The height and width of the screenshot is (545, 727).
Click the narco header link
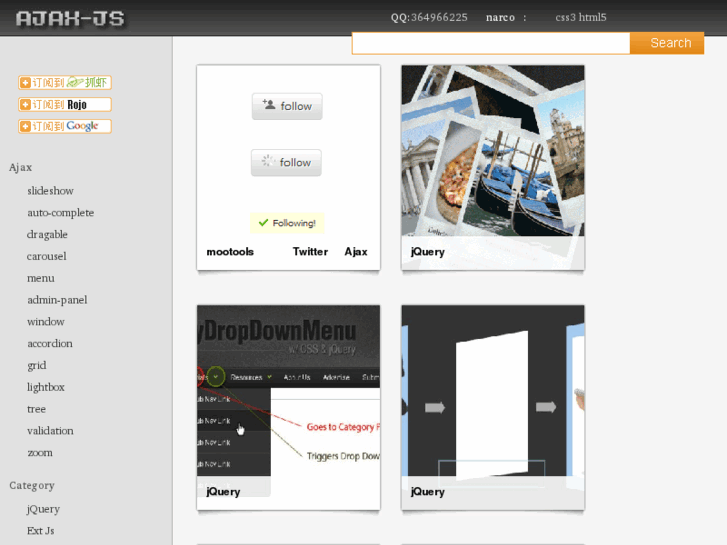500,18
